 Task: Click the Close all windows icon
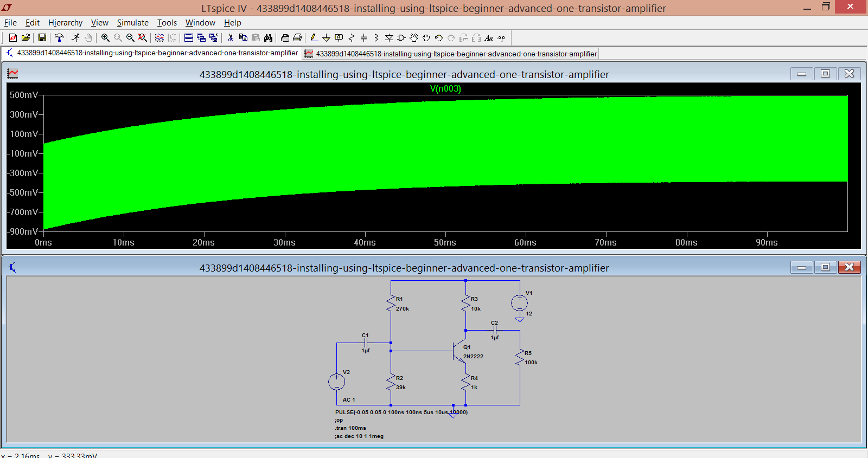[x=214, y=38]
